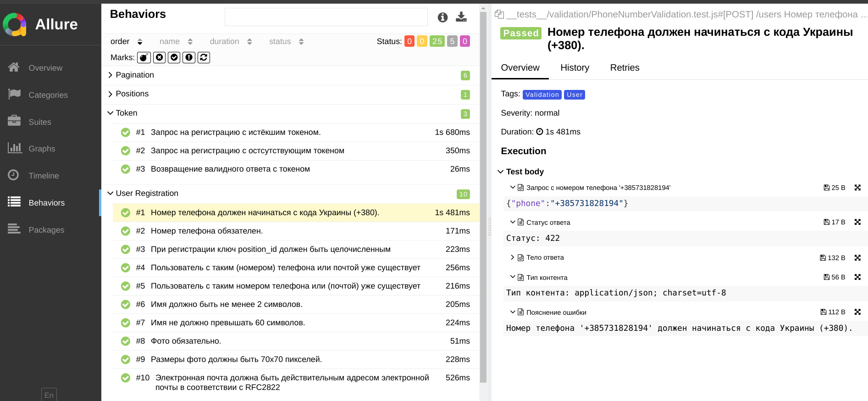
Task: Click passed status icon of test #7
Action: point(126,323)
